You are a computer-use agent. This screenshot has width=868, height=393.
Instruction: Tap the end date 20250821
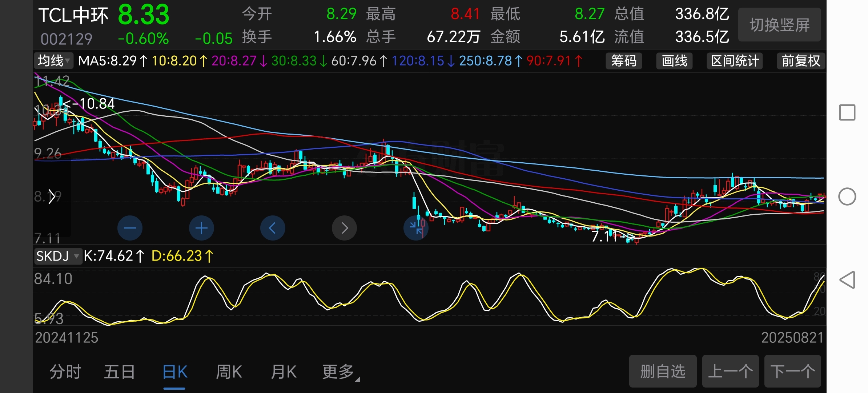click(x=792, y=338)
